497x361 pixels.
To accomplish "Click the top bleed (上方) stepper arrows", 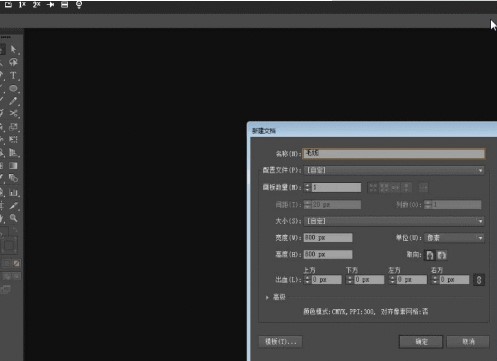I will coord(307,280).
